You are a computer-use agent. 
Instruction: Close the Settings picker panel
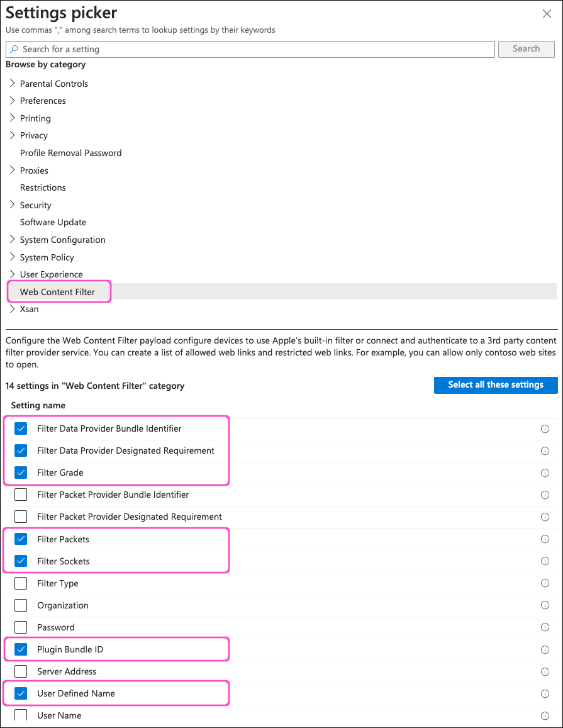pyautogui.click(x=547, y=13)
